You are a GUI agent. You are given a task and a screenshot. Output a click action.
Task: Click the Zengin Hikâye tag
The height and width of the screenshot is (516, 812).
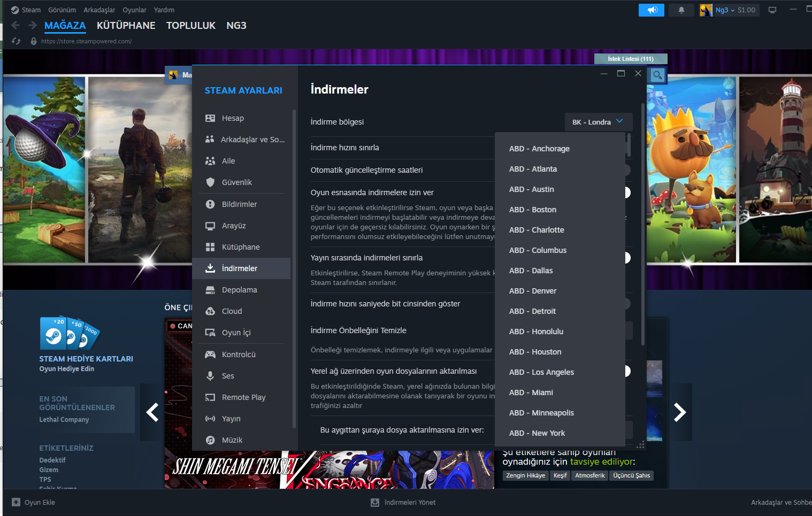tap(526, 475)
